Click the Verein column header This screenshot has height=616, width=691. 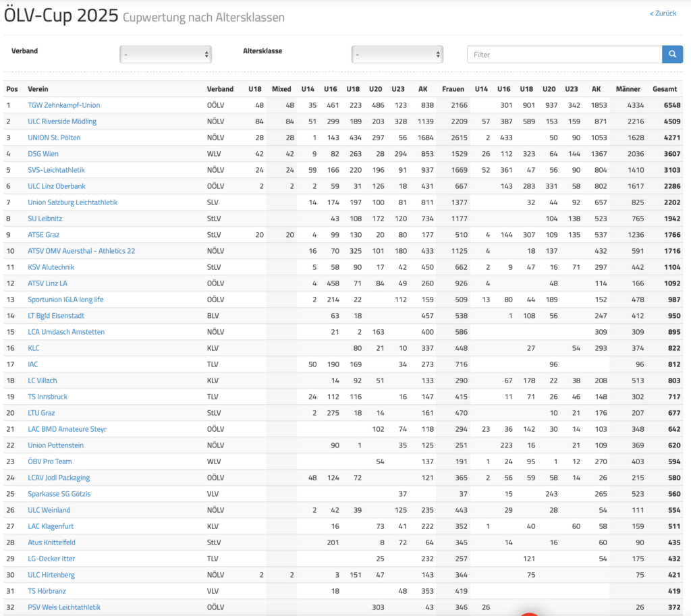click(x=38, y=89)
